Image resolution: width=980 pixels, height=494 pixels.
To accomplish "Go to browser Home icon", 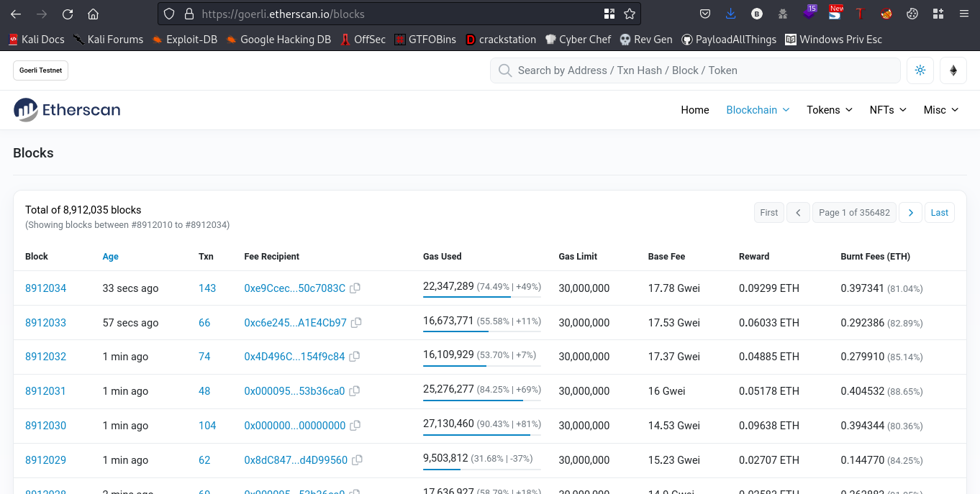I will tap(93, 14).
